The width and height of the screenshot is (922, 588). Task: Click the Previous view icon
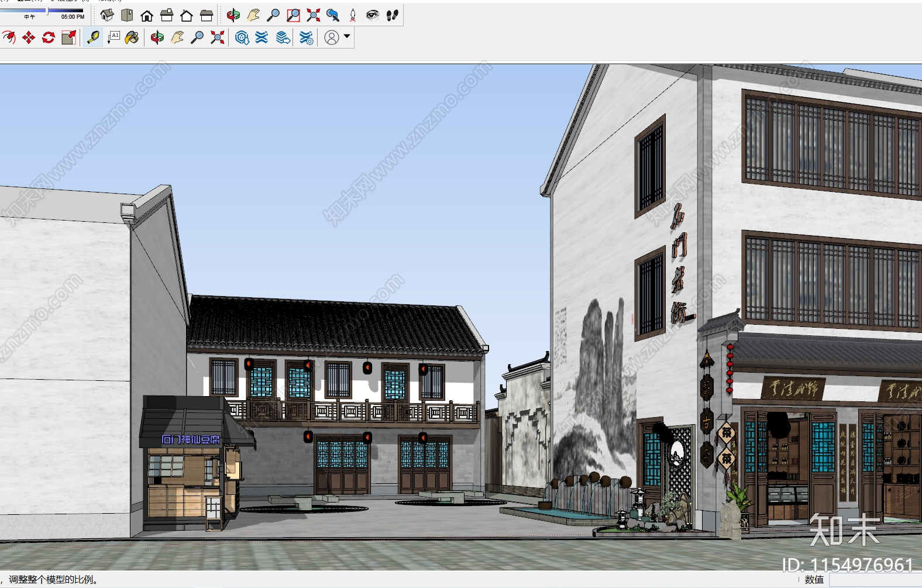tap(333, 15)
